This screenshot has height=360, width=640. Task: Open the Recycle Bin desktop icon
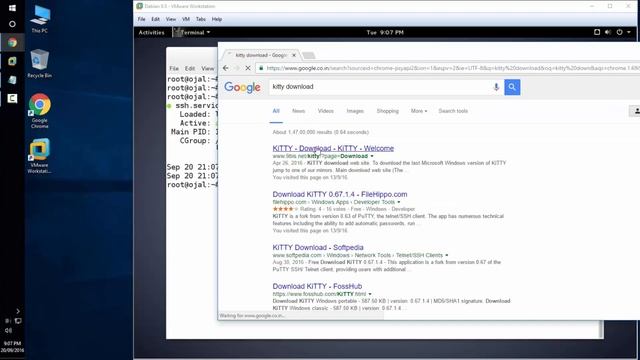(39, 63)
